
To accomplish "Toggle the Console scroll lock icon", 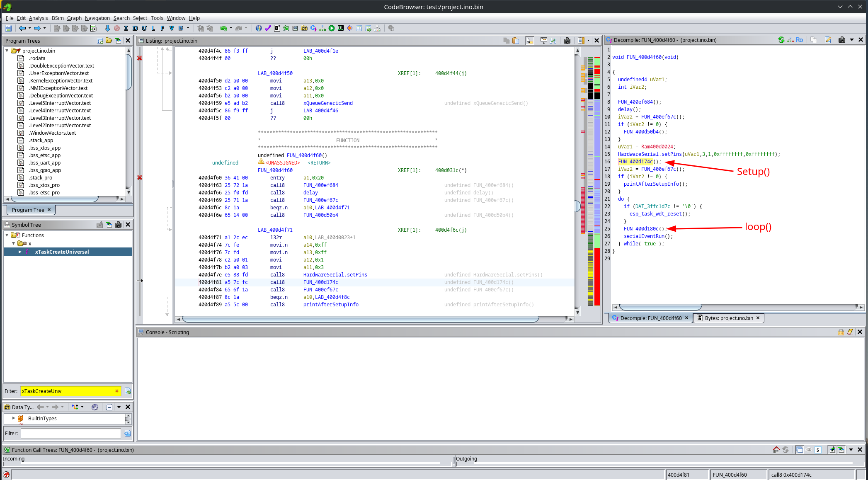I will pos(841,332).
